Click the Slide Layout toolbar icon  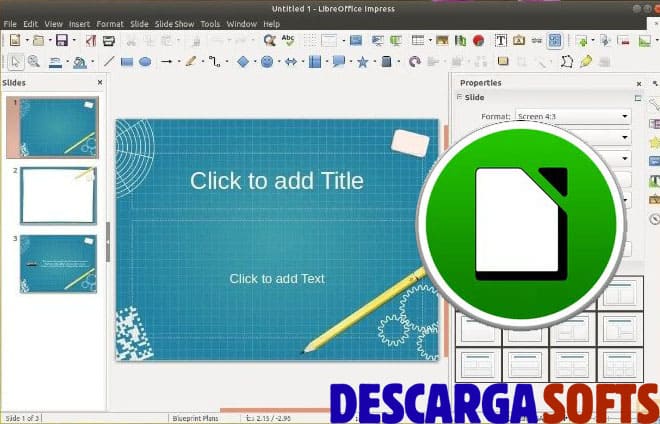coord(644,40)
